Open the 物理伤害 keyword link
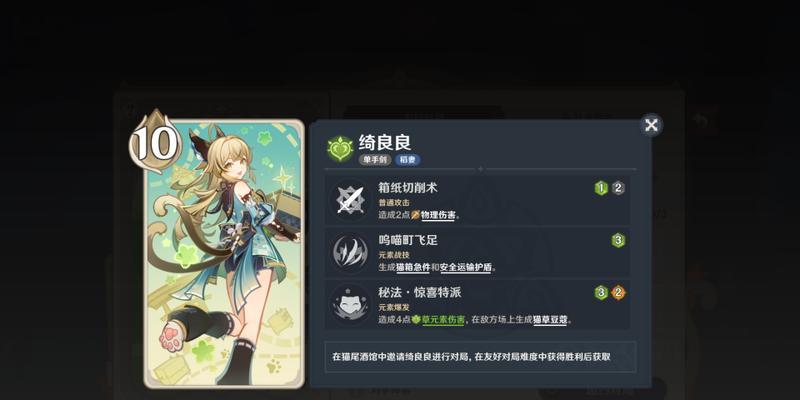Image resolution: width=800 pixels, height=400 pixels. (438, 215)
